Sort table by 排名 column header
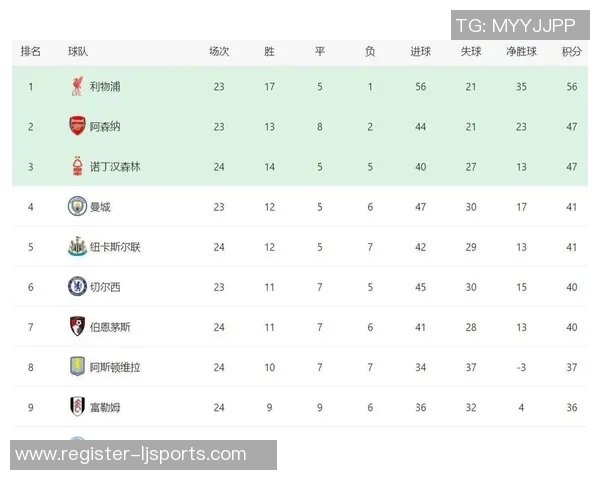The width and height of the screenshot is (600, 480). pyautogui.click(x=30, y=51)
